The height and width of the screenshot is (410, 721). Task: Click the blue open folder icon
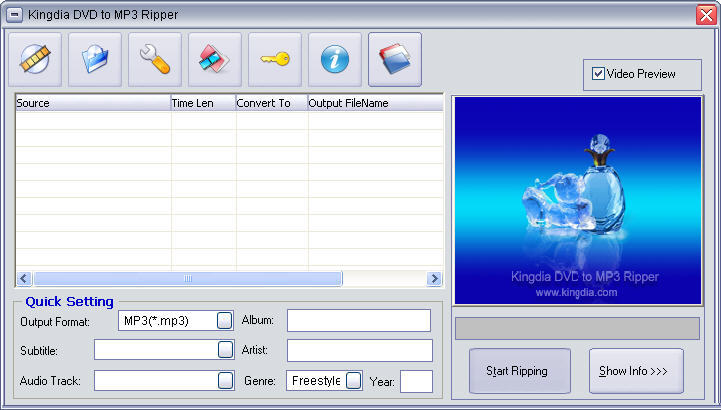coord(95,59)
